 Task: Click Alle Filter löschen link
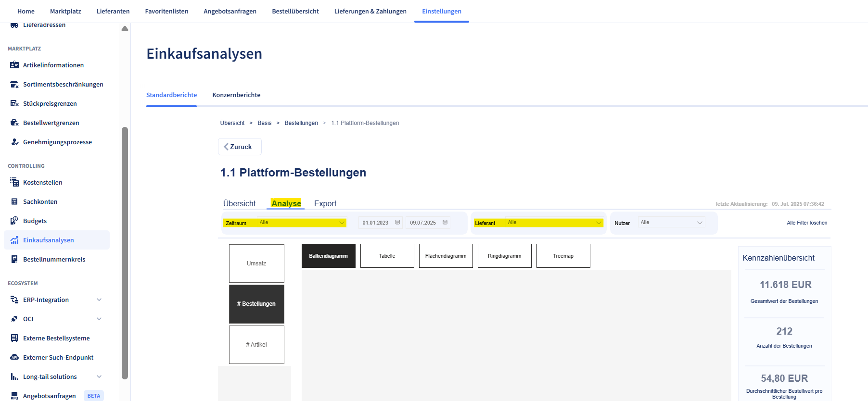tap(807, 223)
